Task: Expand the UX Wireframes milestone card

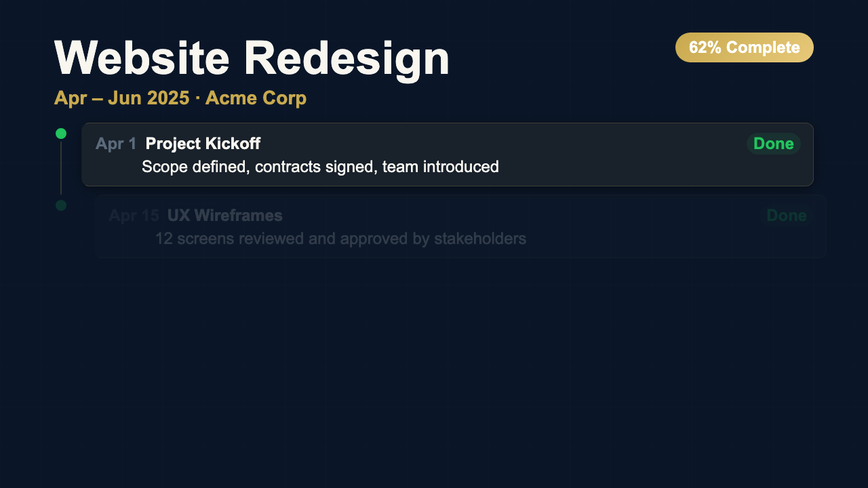Action: click(x=461, y=226)
